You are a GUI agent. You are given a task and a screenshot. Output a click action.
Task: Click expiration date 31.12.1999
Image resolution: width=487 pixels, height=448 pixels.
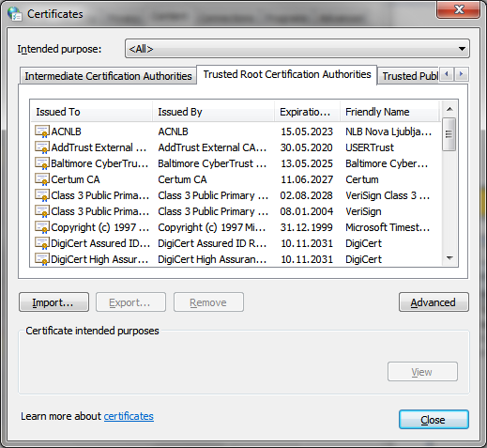coord(307,227)
